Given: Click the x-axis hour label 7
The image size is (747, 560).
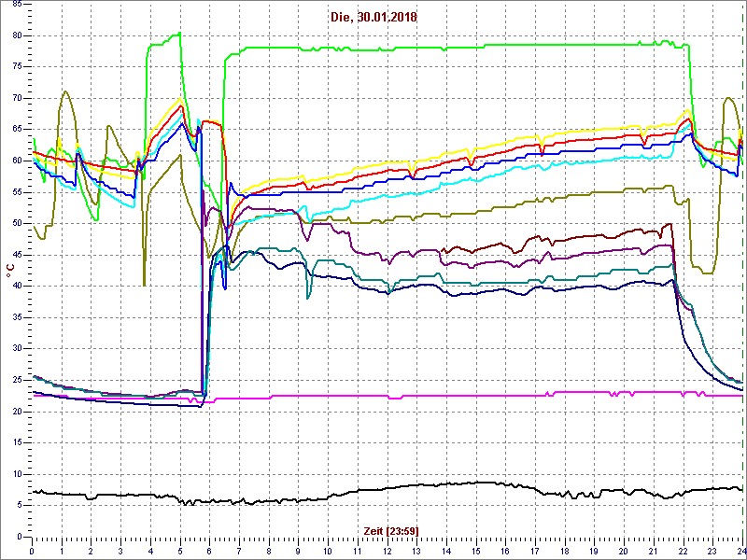Looking at the screenshot, I should (x=239, y=551).
